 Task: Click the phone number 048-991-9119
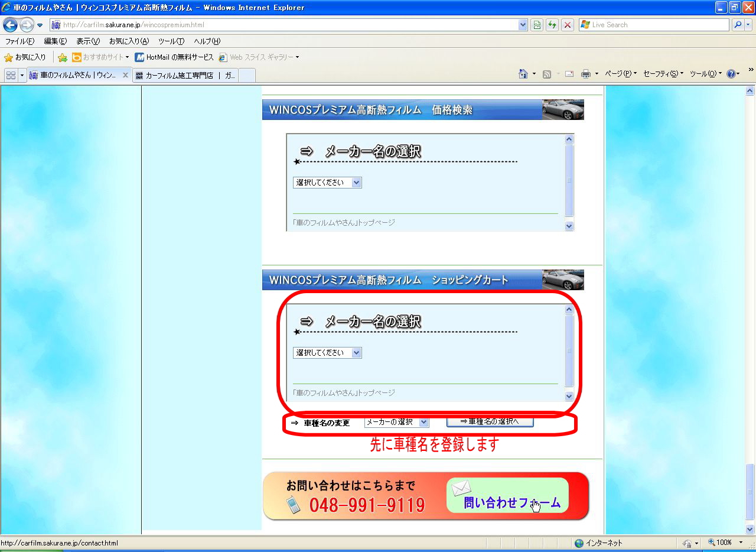click(x=367, y=505)
